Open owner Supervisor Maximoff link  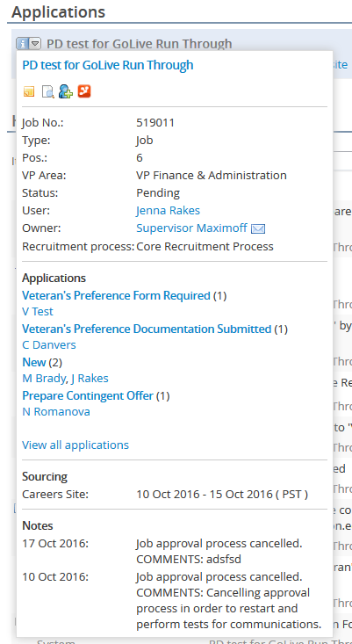click(x=192, y=228)
